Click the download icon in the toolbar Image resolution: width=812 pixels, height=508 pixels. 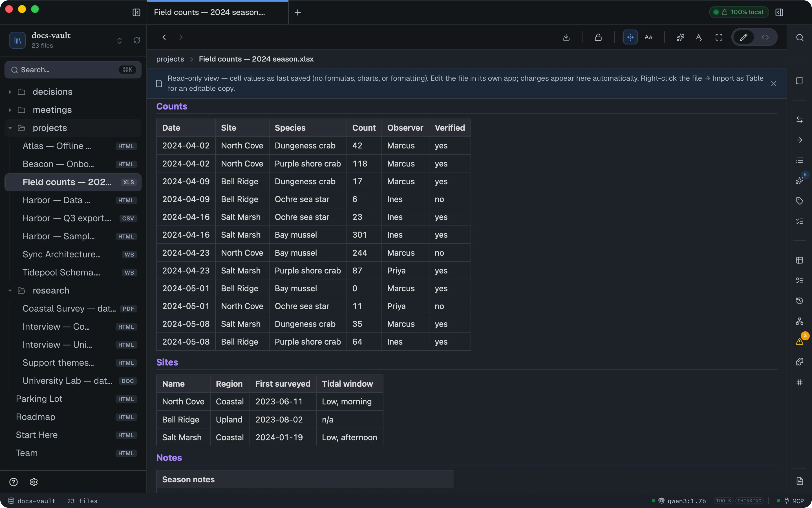566,37
